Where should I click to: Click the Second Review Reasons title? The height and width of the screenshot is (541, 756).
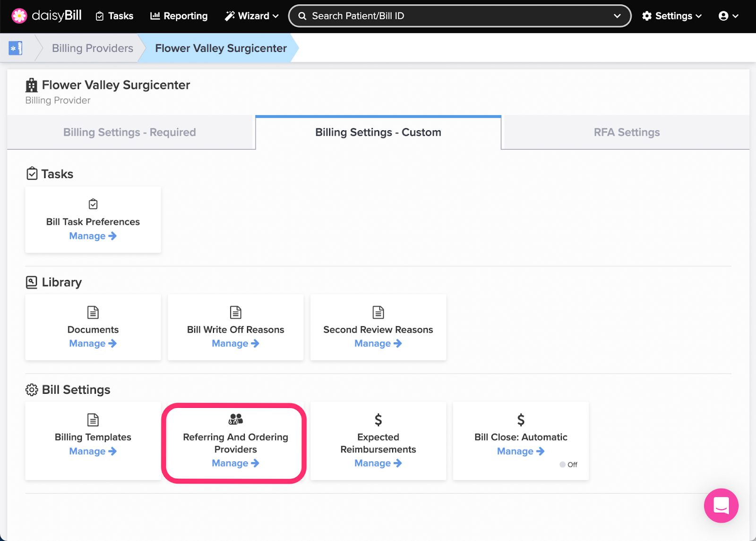pos(378,330)
